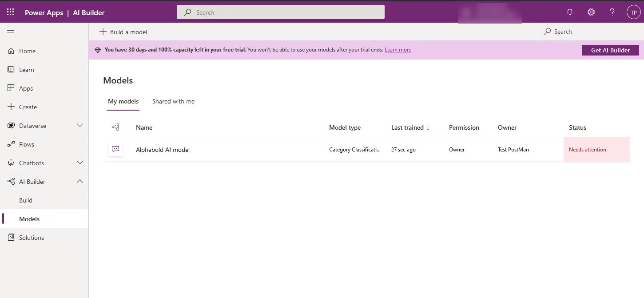This screenshot has height=298, width=644.
Task: Click the Owner permission cell
Action: pyautogui.click(x=457, y=150)
